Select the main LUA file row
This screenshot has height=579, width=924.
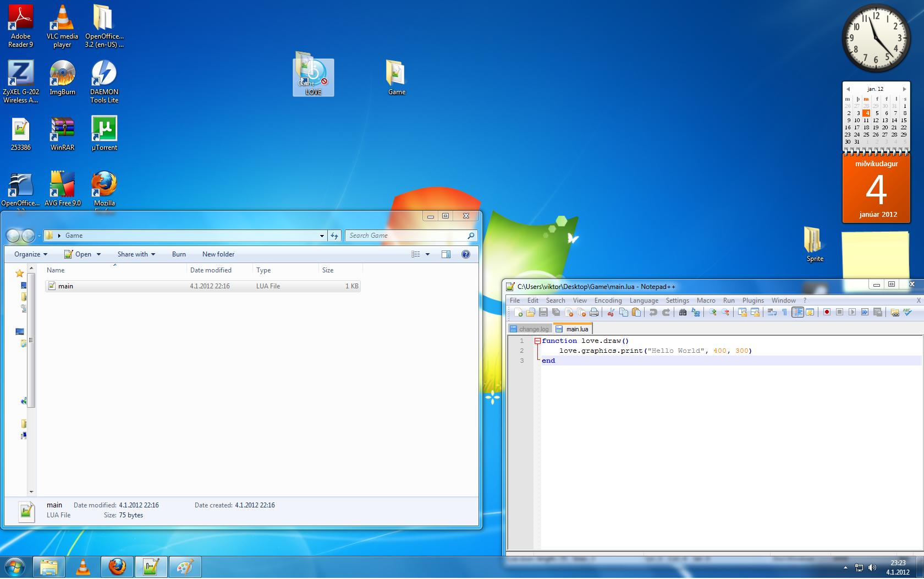point(203,286)
